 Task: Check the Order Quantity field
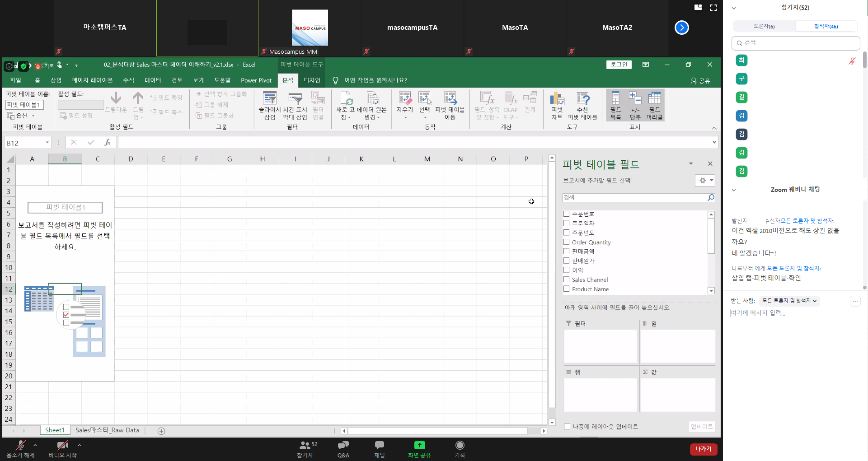[567, 242]
